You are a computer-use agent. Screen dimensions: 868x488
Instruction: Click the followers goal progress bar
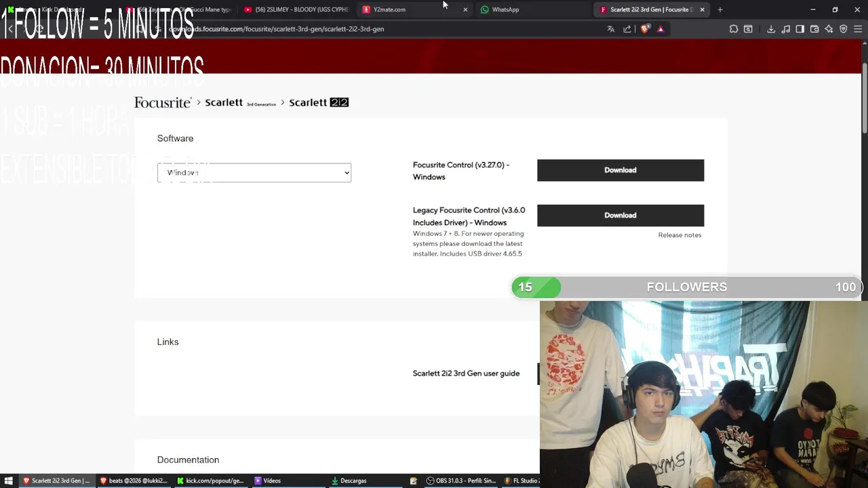click(x=686, y=287)
